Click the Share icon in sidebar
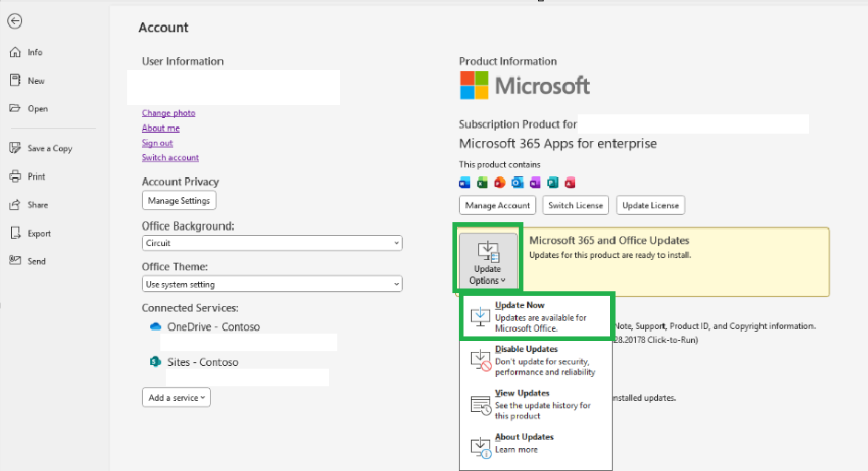 (15, 205)
